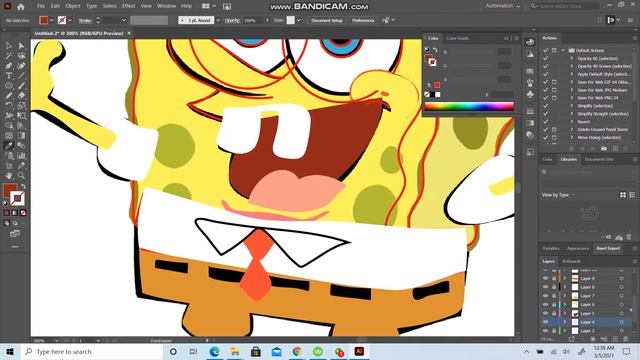Select the Line Segment tool
Viewport: 640px width, 360px height.
(x=21, y=76)
